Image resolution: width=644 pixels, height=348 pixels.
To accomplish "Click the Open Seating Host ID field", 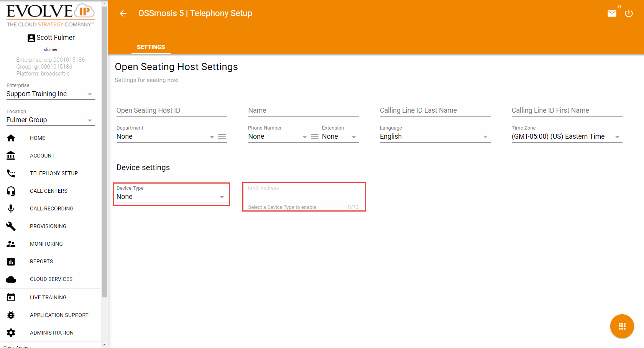I will (171, 110).
